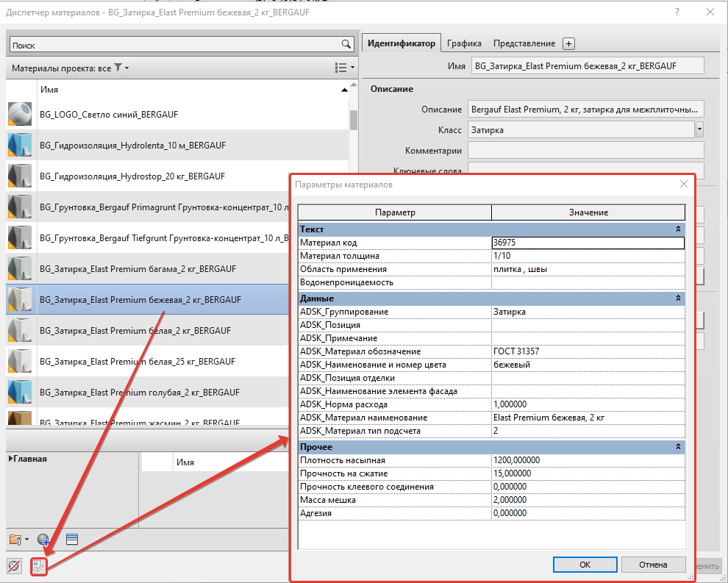Viewport: 728px width, 583px height.
Task: Click in the Поиск search field
Action: click(176, 45)
